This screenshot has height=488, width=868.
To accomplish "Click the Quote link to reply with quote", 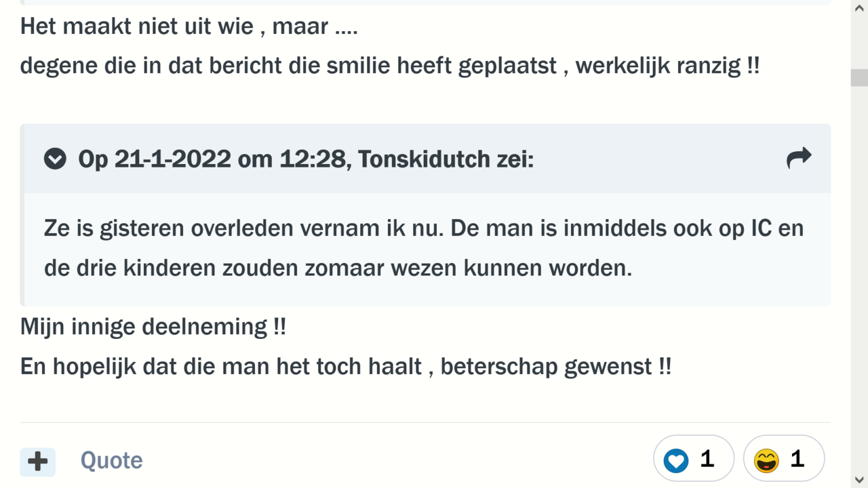I will [111, 460].
